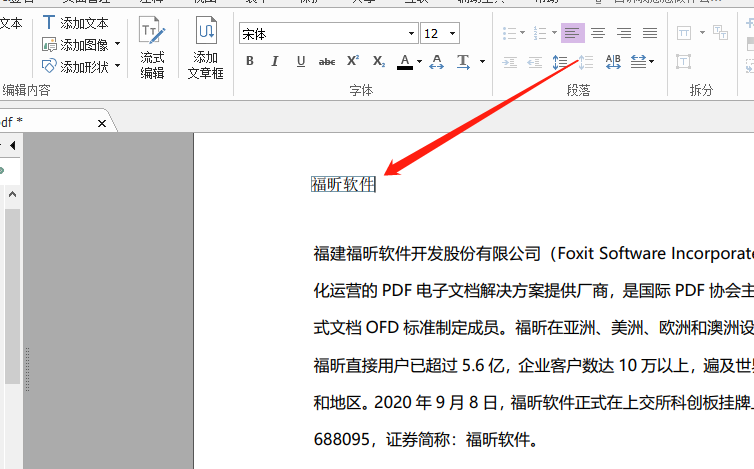The height and width of the screenshot is (469, 754).
Task: Select center alignment button
Action: pyautogui.click(x=598, y=33)
